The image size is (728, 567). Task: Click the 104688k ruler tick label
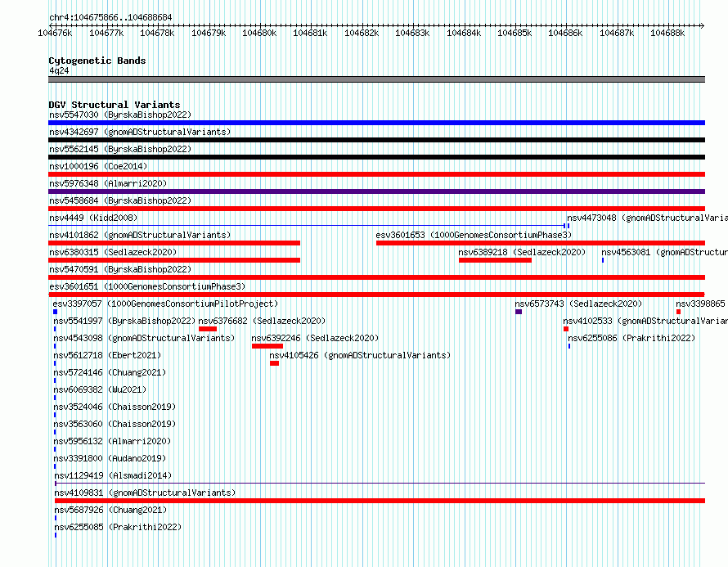point(667,33)
